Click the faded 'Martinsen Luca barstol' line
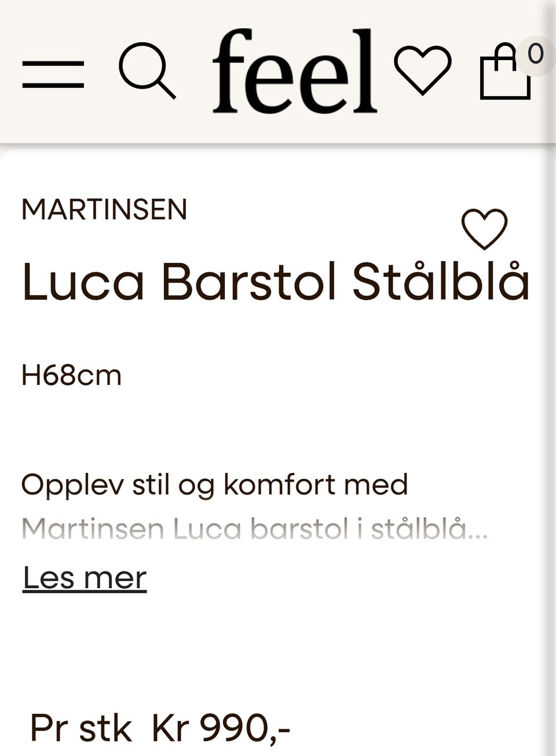This screenshot has width=556, height=756. [255, 529]
